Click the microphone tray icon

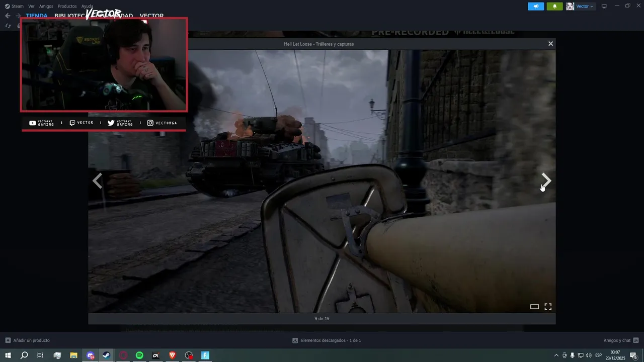pyautogui.click(x=572, y=355)
